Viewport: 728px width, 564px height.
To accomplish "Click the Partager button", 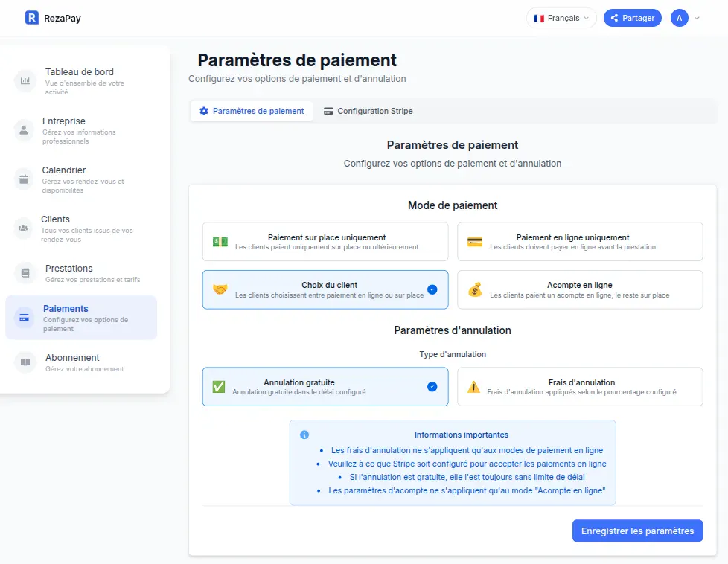I will pos(633,18).
